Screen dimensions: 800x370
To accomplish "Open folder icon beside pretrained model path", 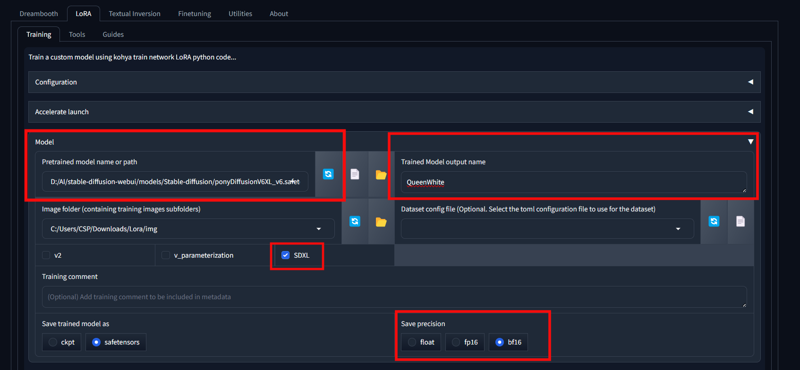I will 381,174.
